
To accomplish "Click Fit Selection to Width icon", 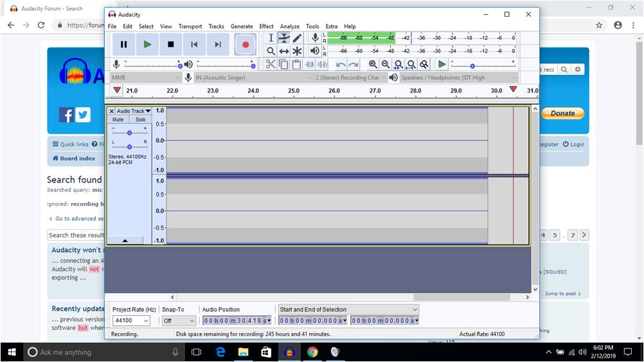I will [x=398, y=64].
